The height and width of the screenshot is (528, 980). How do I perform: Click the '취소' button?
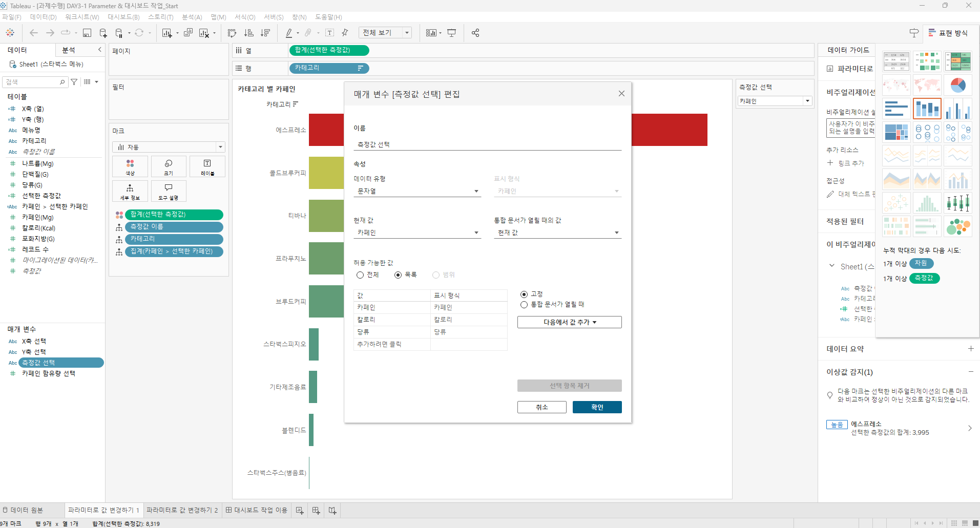point(542,407)
